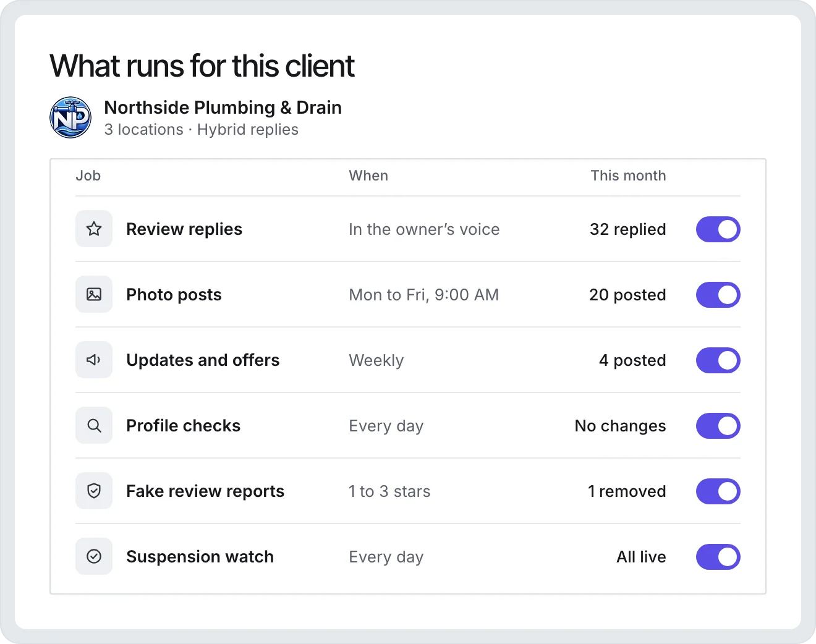
Task: Click the Profile checks job name
Action: click(183, 426)
